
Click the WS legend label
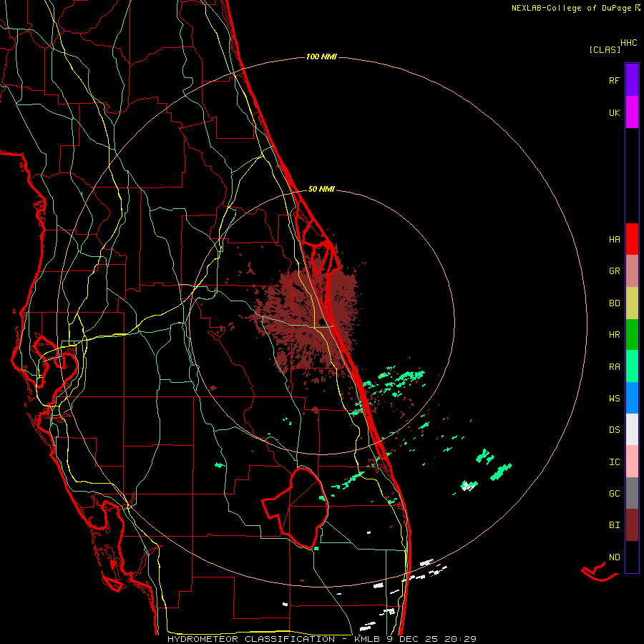pyautogui.click(x=614, y=399)
